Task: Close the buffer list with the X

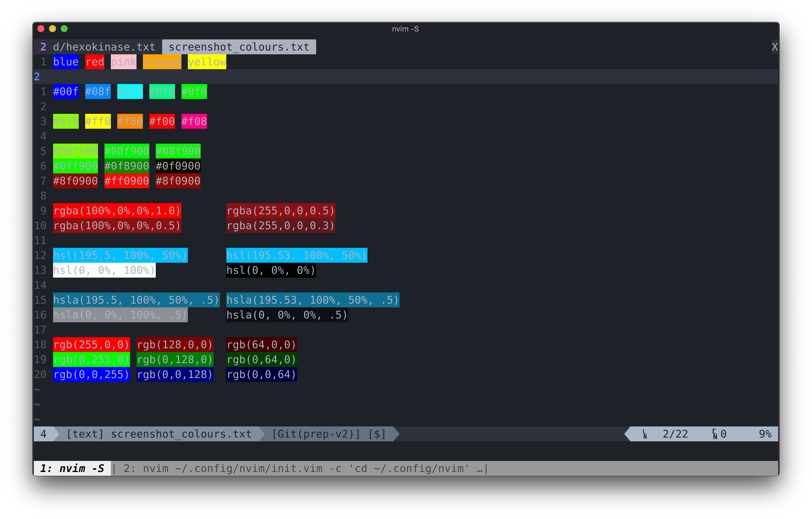Action: click(775, 47)
